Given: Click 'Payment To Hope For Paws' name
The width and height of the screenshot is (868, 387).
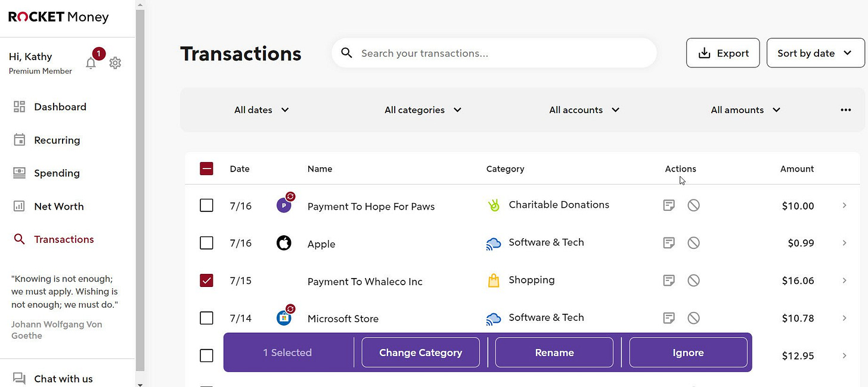Looking at the screenshot, I should pos(371,207).
